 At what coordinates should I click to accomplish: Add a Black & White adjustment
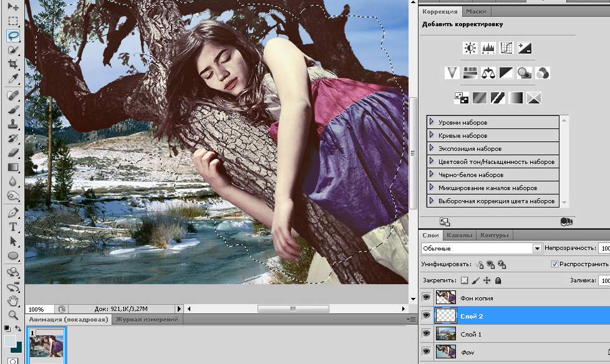click(506, 73)
